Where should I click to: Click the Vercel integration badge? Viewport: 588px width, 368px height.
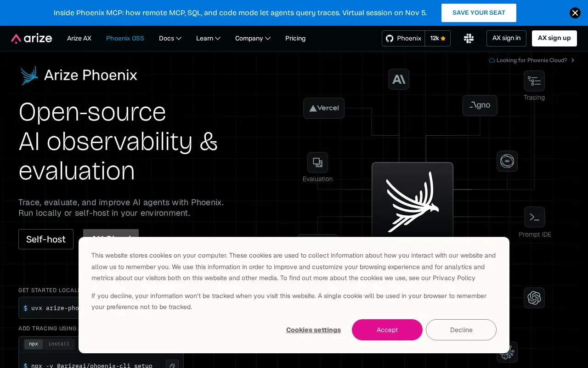(324, 108)
